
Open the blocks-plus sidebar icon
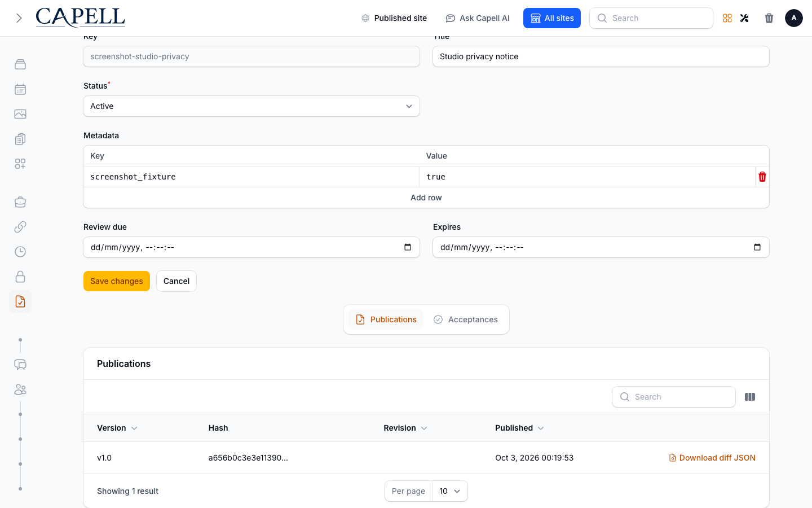tap(20, 164)
